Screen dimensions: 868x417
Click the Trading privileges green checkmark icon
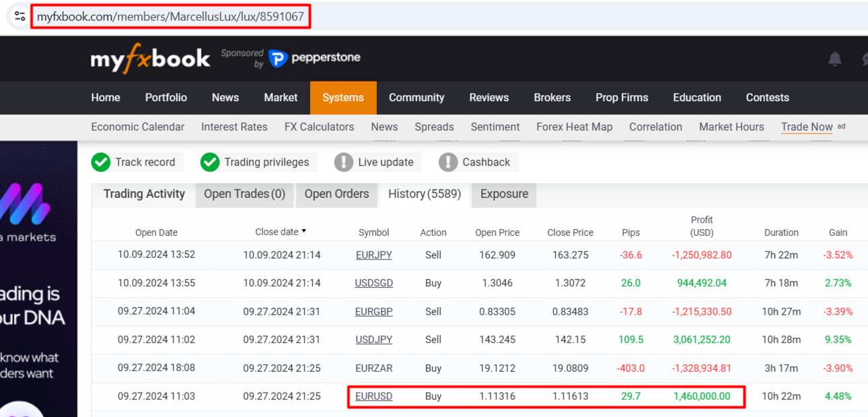pos(210,162)
